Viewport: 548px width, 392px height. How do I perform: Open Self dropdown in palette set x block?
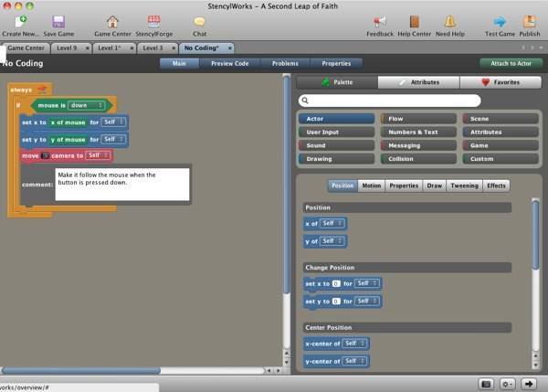pos(367,283)
